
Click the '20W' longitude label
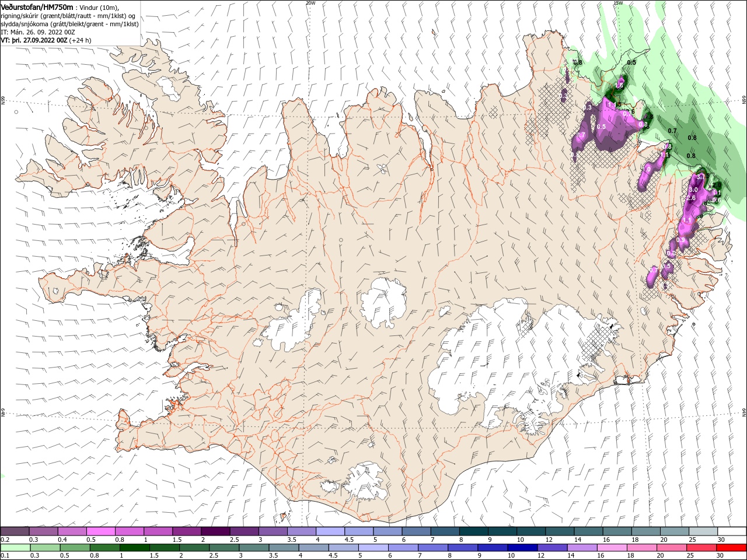point(310,3)
